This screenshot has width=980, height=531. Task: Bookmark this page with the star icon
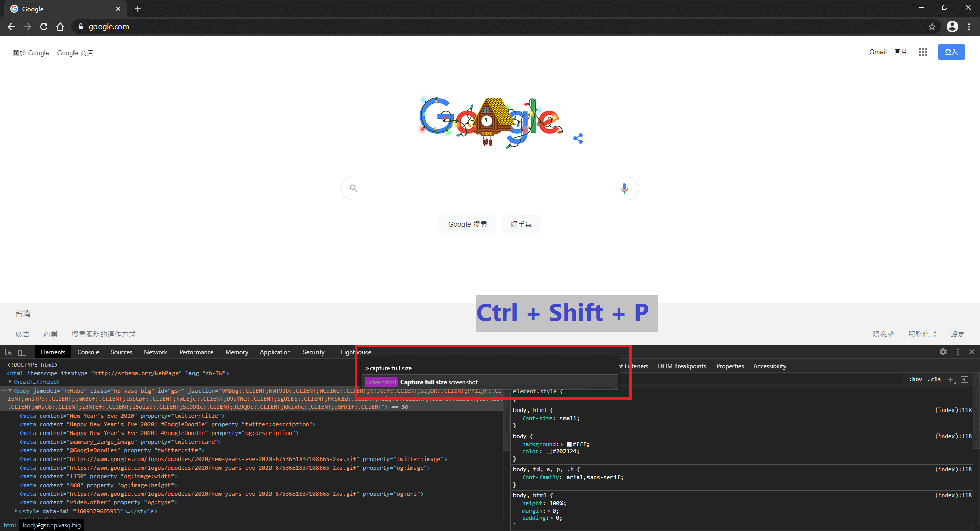pyautogui.click(x=932, y=27)
